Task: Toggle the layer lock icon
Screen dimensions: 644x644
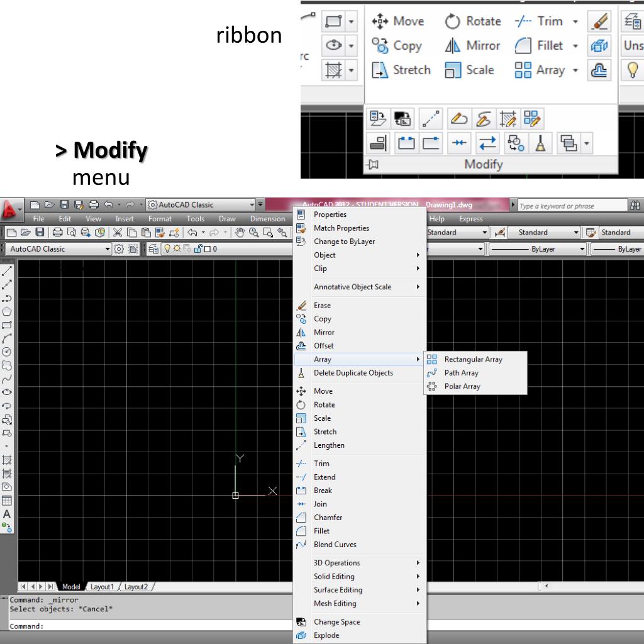Action: [x=198, y=248]
